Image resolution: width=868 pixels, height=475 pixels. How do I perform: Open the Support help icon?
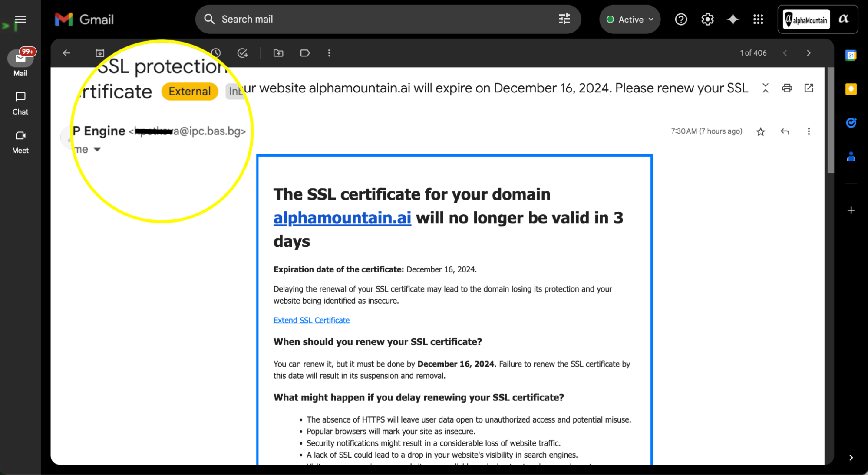tap(681, 20)
